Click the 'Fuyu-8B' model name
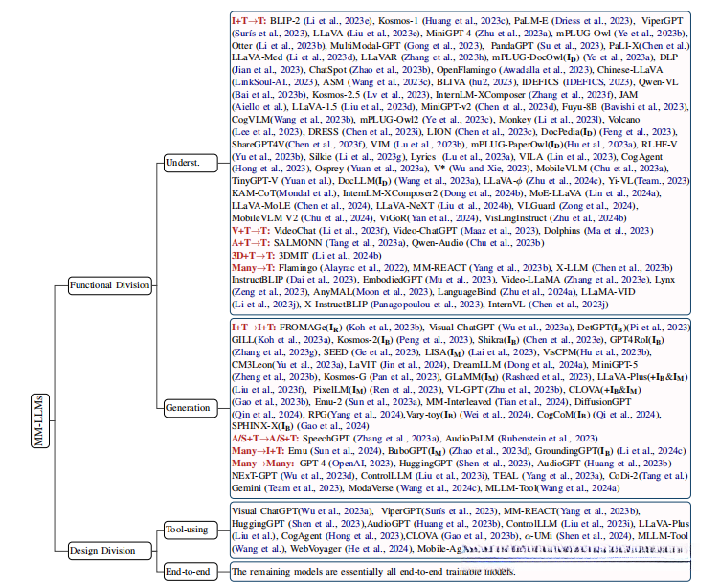Viewport: 720px width, 588px height. (579, 107)
